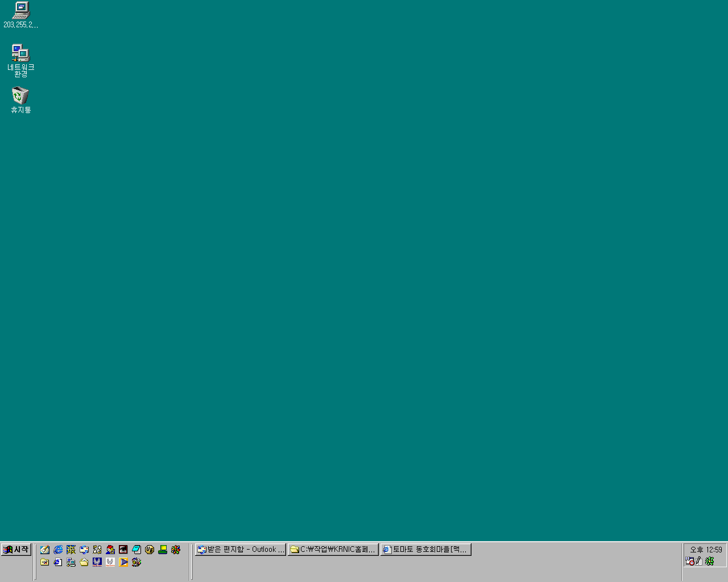The image size is (728, 582).
Task: Click the white-background wings icon in Quick Launch
Action: 110,562
